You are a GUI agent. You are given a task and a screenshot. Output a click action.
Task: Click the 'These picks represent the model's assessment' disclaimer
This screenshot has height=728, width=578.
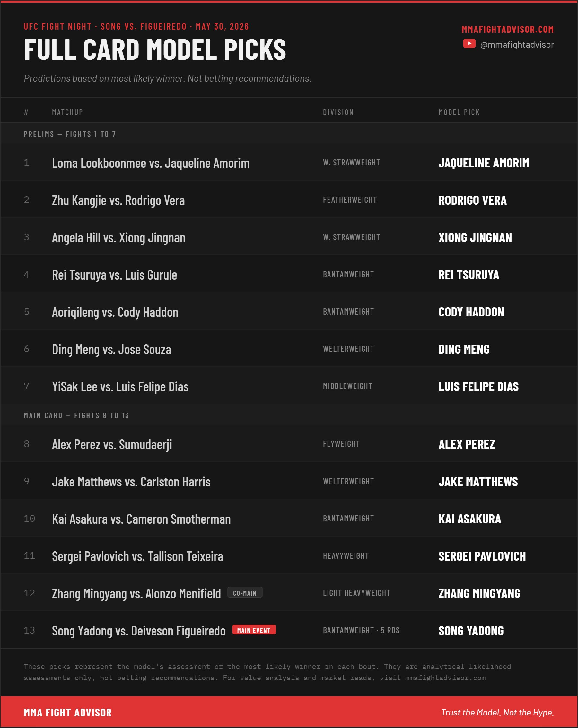[x=267, y=672]
